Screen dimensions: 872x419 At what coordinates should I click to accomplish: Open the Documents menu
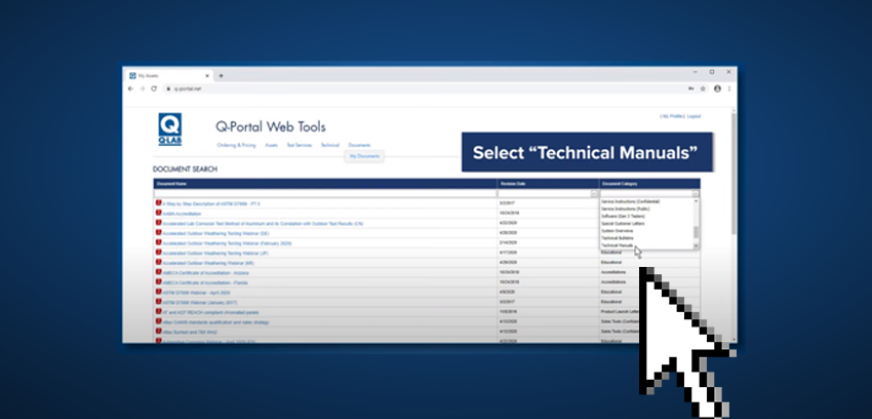tap(359, 145)
